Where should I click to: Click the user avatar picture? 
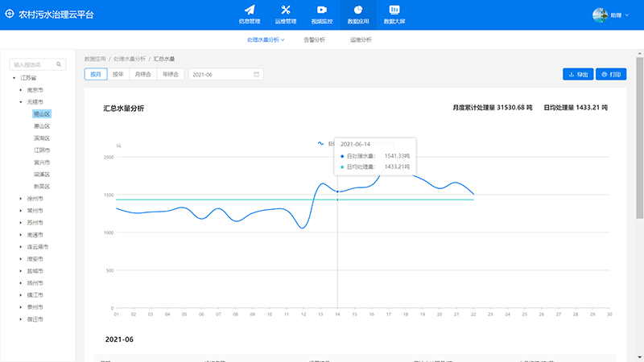(x=601, y=14)
